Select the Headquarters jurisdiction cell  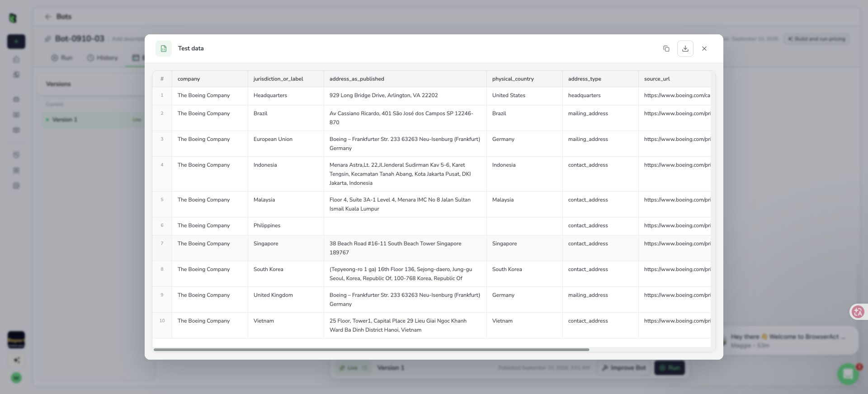coord(286,96)
